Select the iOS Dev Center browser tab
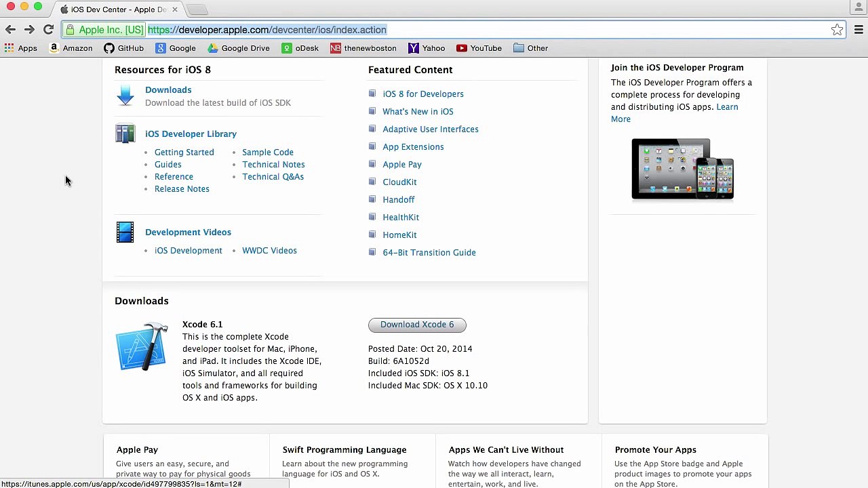The height and width of the screenshot is (488, 868). [x=119, y=9]
